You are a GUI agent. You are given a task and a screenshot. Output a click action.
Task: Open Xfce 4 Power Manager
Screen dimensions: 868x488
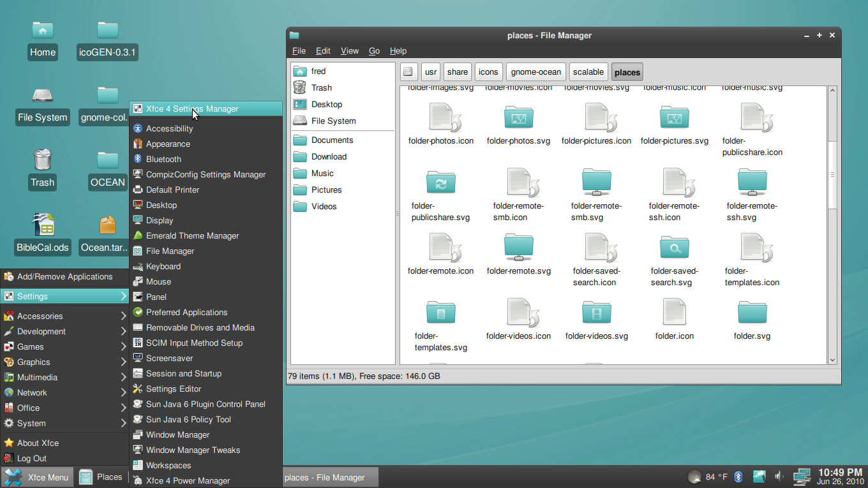click(x=206, y=480)
